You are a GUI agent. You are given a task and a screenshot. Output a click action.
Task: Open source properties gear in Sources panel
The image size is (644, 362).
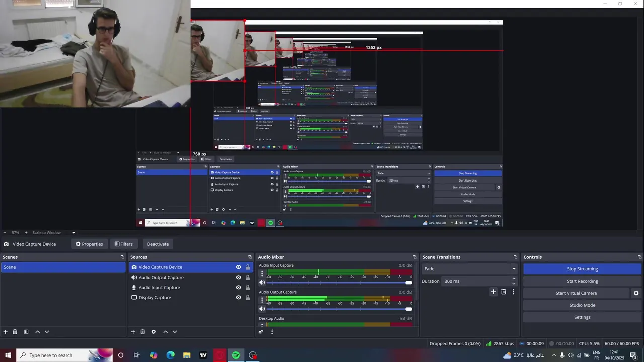(154, 332)
